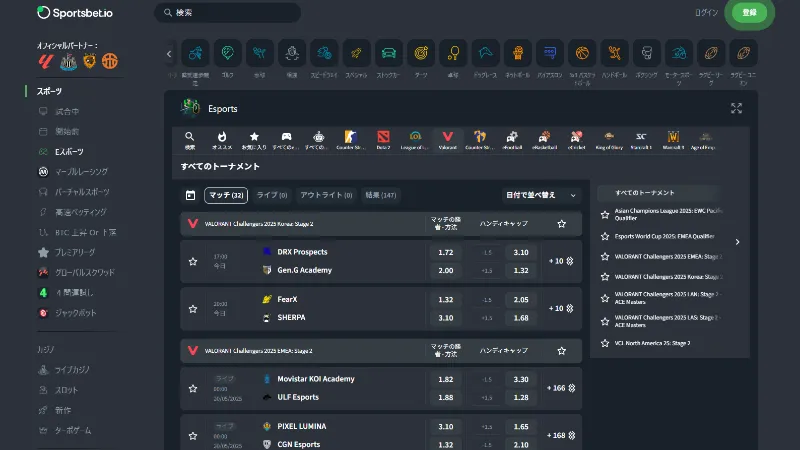Choose the table tennis paddle icon
Image resolution: width=800 pixels, height=450 pixels.
click(x=453, y=53)
